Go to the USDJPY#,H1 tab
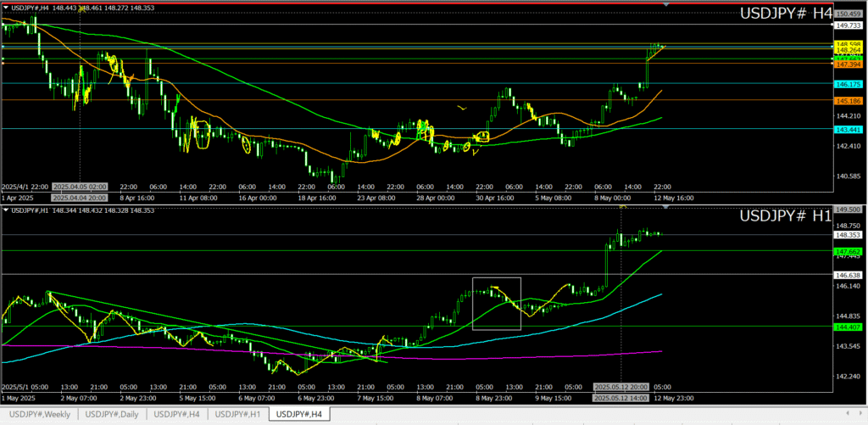The height and width of the screenshot is (425, 868). [238, 414]
